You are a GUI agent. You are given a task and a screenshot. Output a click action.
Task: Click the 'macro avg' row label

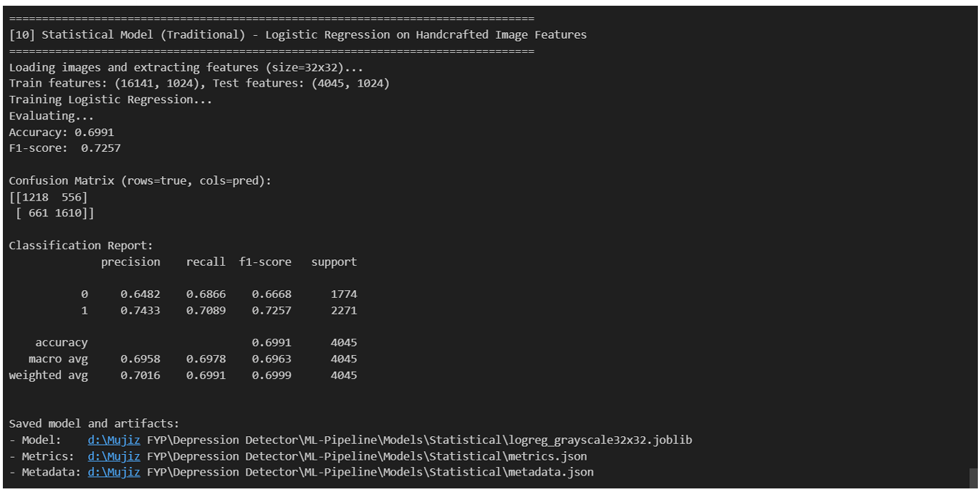[x=58, y=359]
